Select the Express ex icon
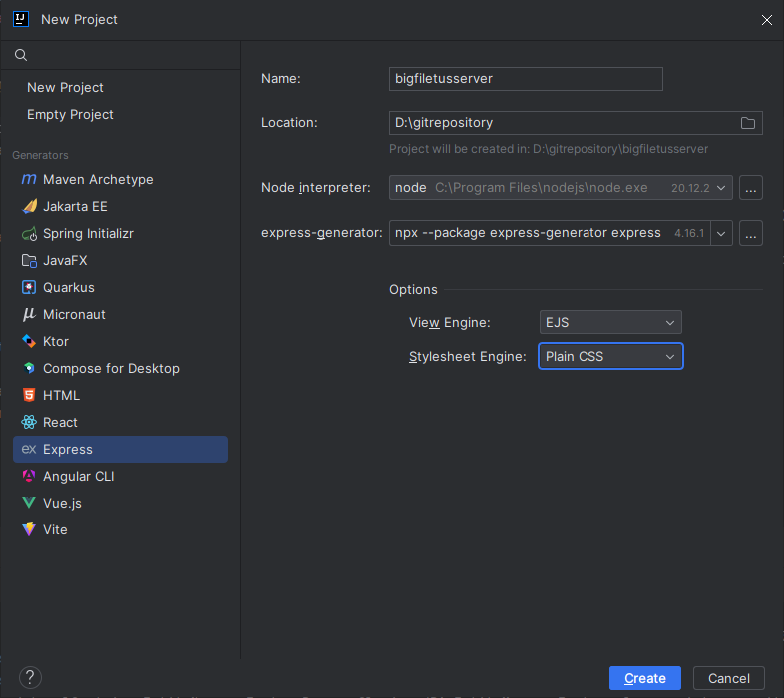 (29, 449)
